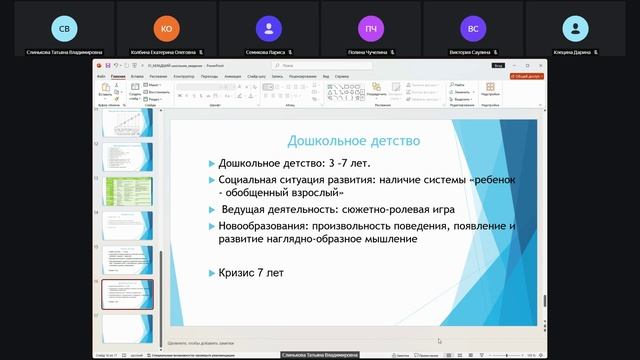
Task: Collapse the ribbon with the chevron
Action: 540,105
